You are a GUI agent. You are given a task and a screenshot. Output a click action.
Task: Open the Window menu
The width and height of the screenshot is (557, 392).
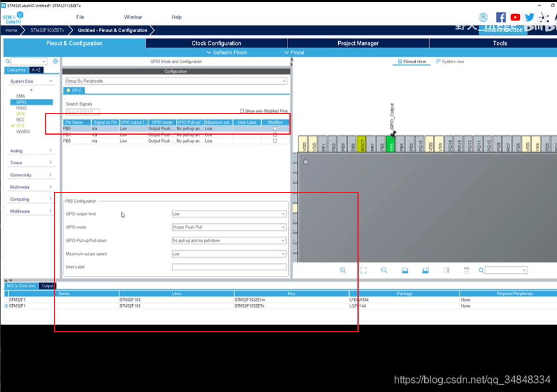click(133, 17)
